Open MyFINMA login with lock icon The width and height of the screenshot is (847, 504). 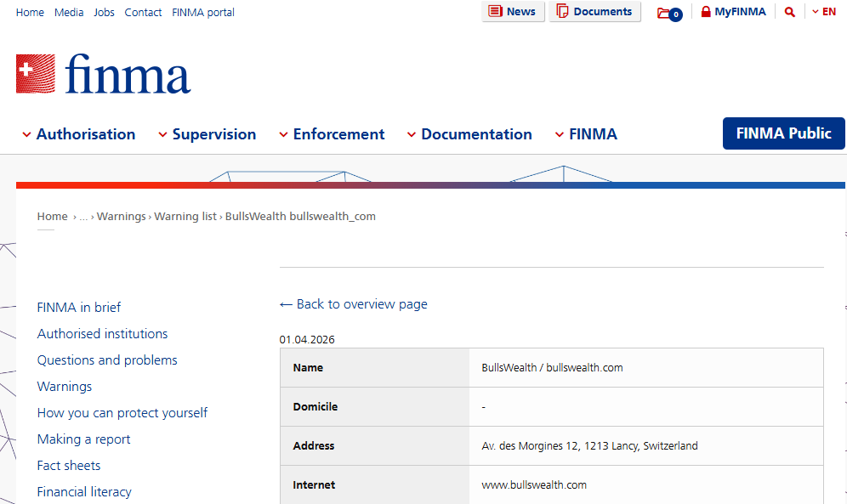pyautogui.click(x=733, y=12)
